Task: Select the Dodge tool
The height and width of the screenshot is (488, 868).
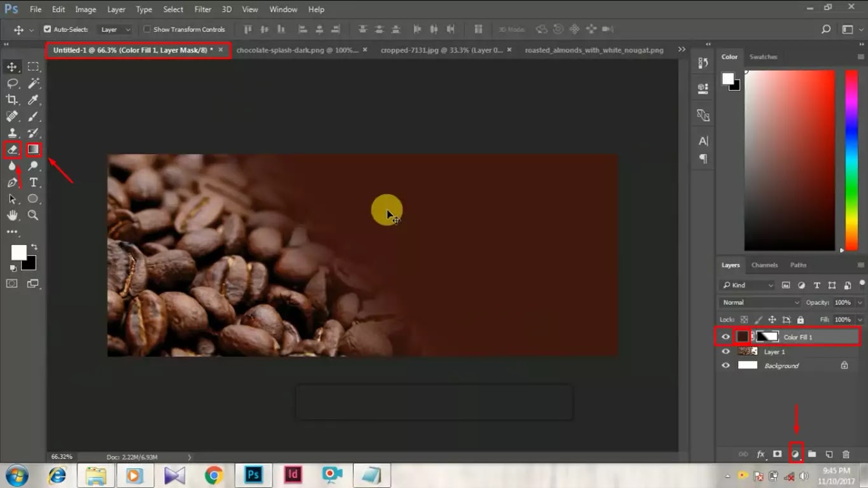Action: click(33, 166)
